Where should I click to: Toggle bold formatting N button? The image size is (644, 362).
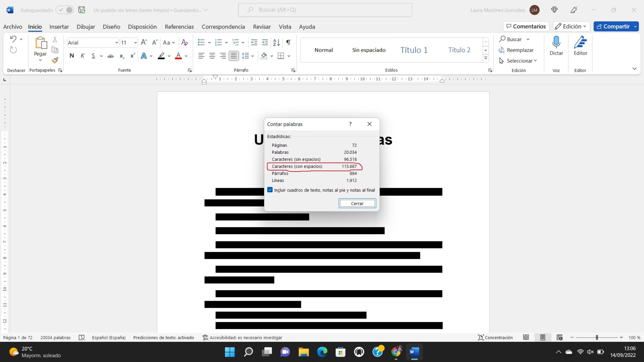72,56
